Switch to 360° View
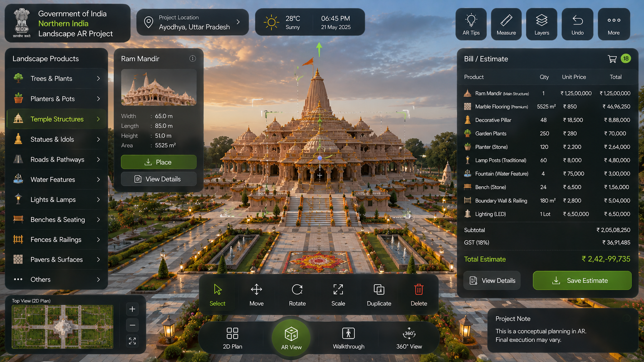644x362 pixels. (409, 338)
